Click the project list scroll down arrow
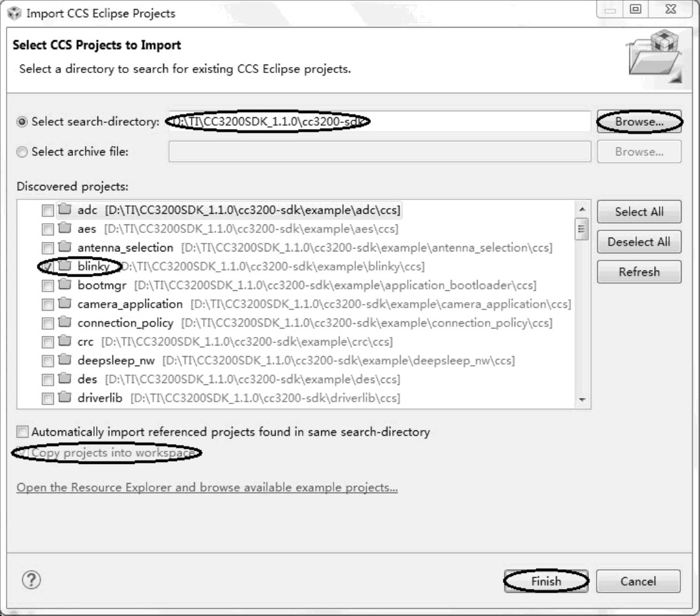Image resolution: width=700 pixels, height=616 pixels. [x=582, y=399]
